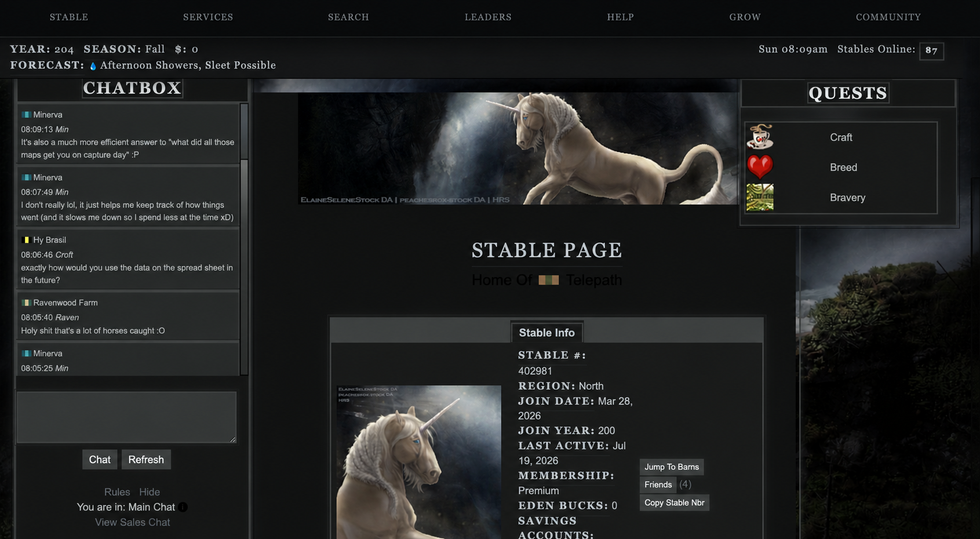Open the LEADERS menu
Screen dimensions: 980x539
488,17
